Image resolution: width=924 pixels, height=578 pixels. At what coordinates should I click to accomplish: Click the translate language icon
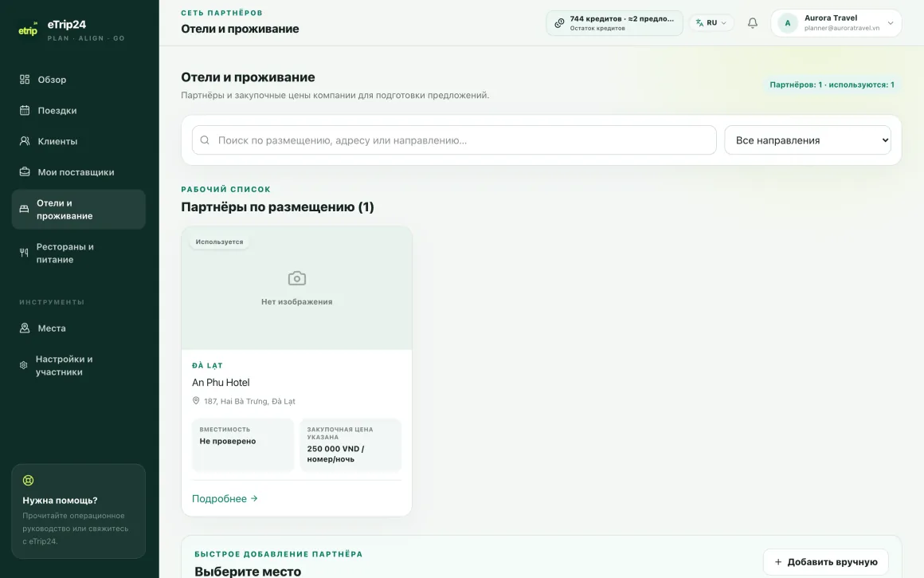[699, 23]
